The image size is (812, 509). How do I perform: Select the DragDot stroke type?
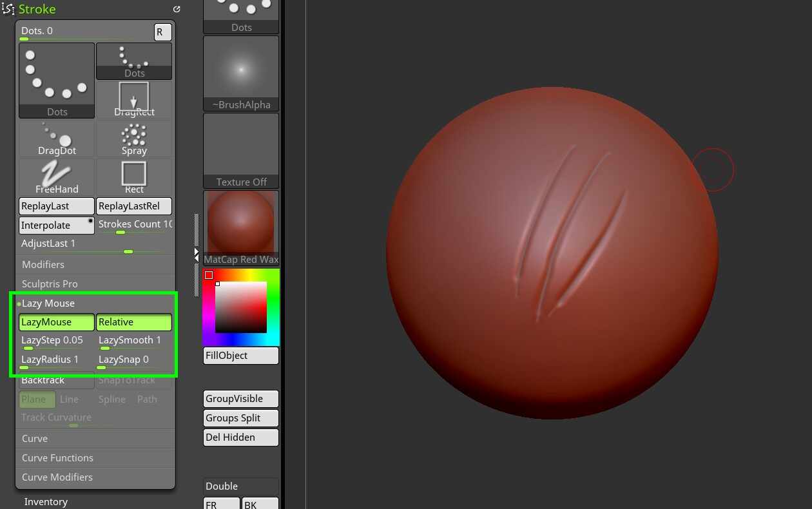pyautogui.click(x=56, y=138)
